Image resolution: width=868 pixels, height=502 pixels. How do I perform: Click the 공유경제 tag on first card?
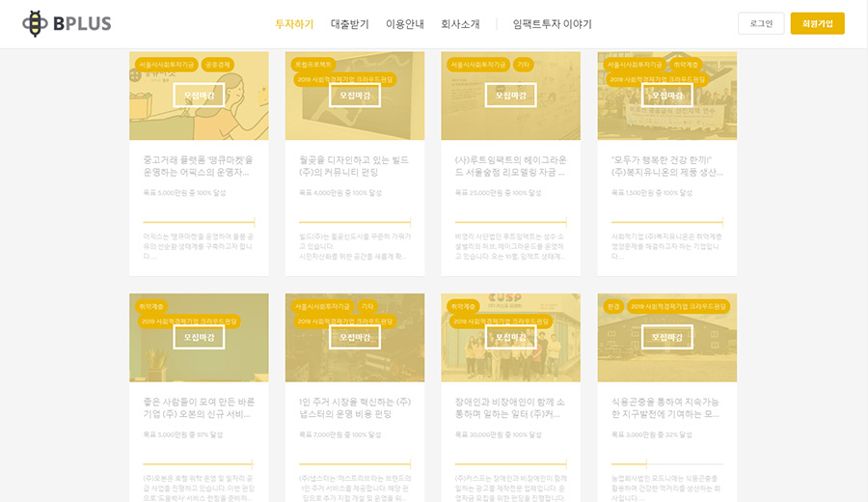coord(218,65)
